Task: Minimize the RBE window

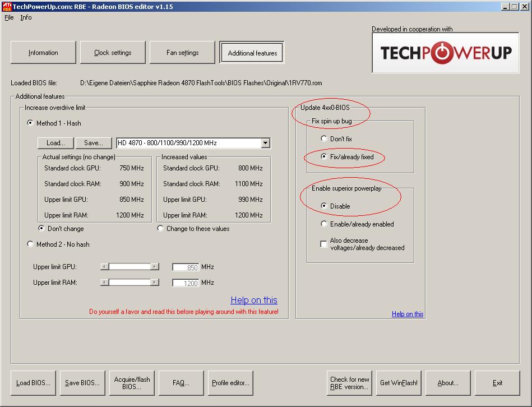Action: [x=506, y=6]
